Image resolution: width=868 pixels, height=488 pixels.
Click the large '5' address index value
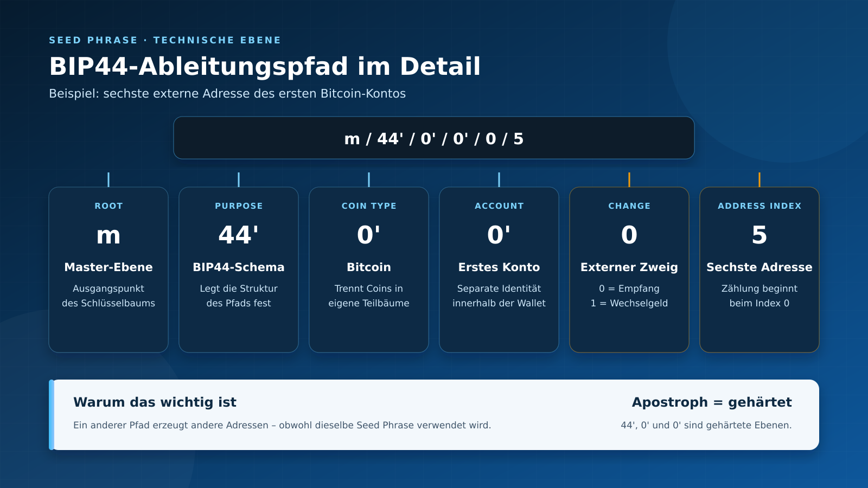click(759, 235)
